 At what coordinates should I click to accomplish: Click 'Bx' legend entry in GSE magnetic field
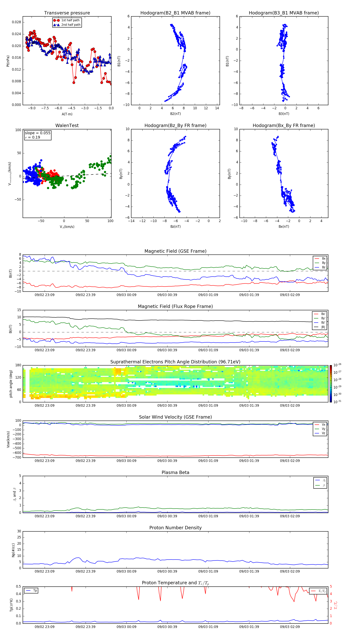[320, 259]
